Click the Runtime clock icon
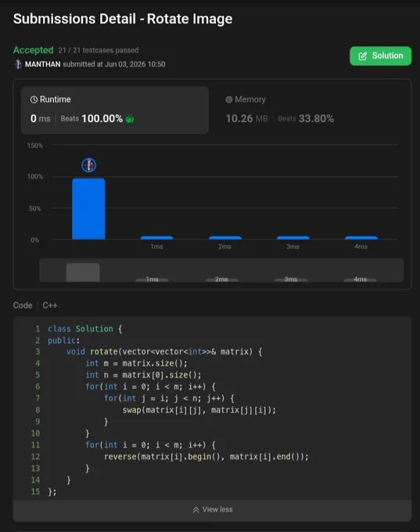The image size is (420, 532). click(x=34, y=99)
